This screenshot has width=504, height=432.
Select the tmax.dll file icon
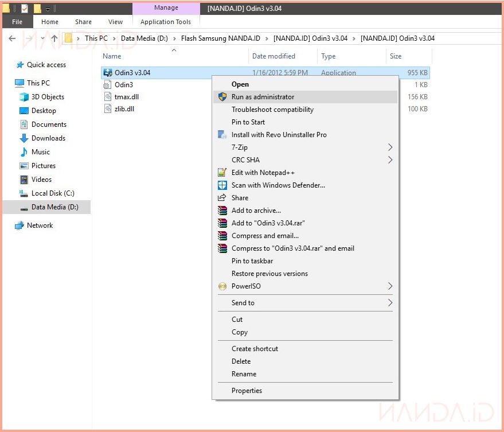coord(108,97)
